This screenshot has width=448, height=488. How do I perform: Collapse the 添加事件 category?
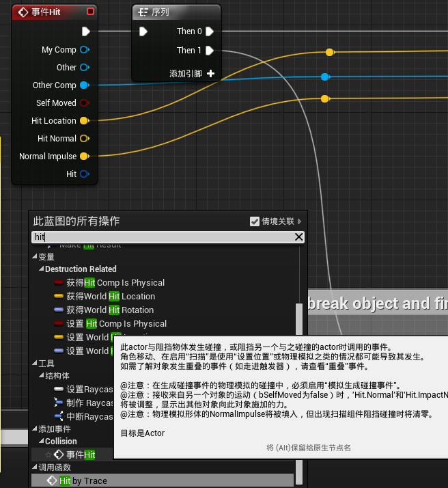tap(35, 429)
